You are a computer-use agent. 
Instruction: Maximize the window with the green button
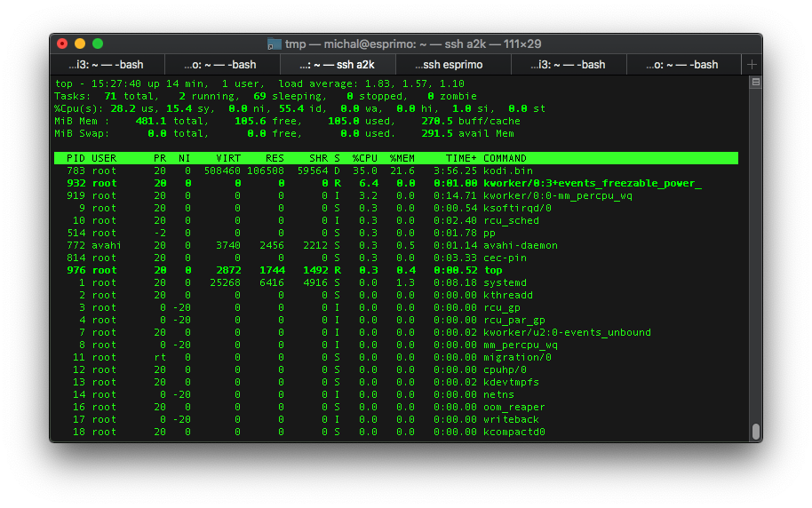(98, 44)
